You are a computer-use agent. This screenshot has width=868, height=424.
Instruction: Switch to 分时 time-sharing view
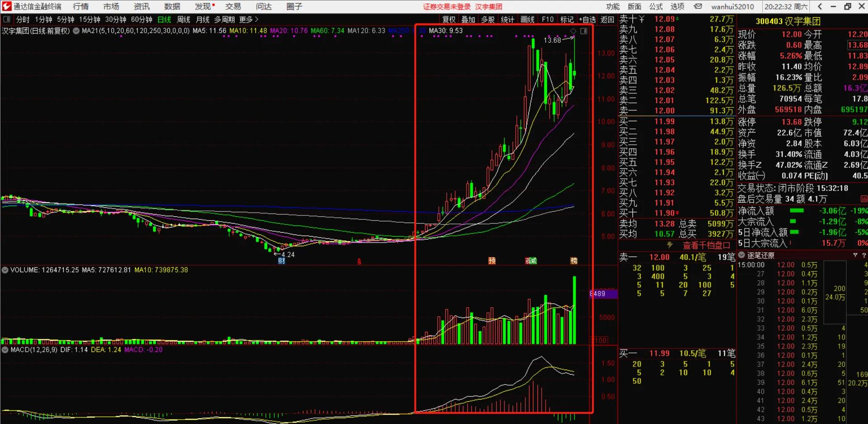click(23, 19)
